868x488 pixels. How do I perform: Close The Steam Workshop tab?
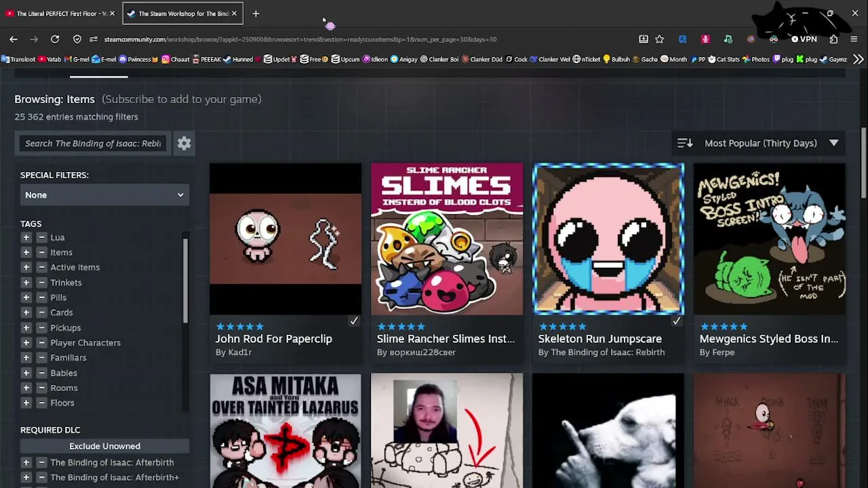point(234,14)
